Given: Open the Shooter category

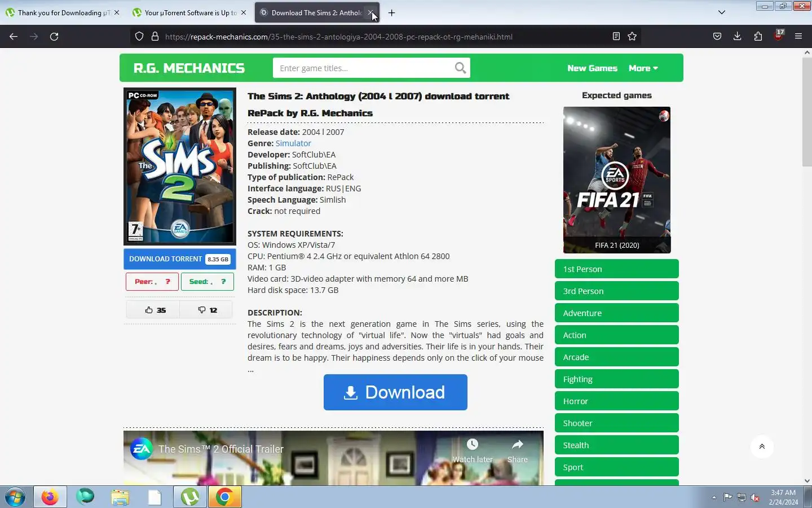Looking at the screenshot, I should pyautogui.click(x=616, y=423).
